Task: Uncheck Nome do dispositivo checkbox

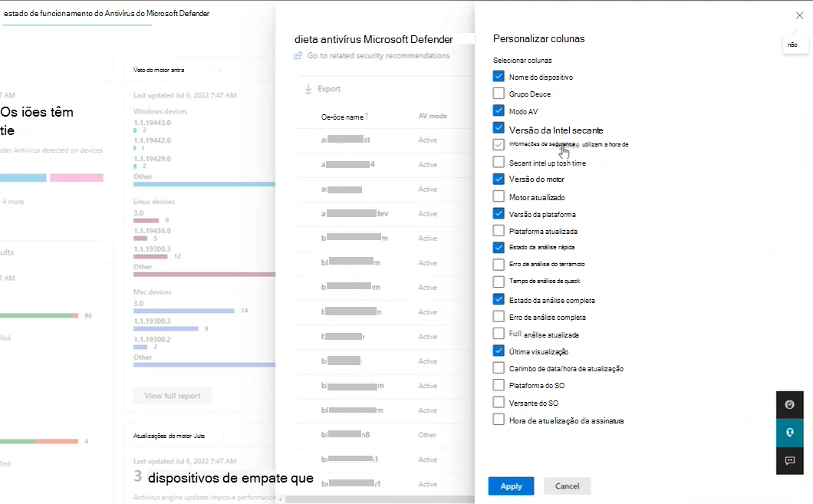Action: (x=499, y=76)
